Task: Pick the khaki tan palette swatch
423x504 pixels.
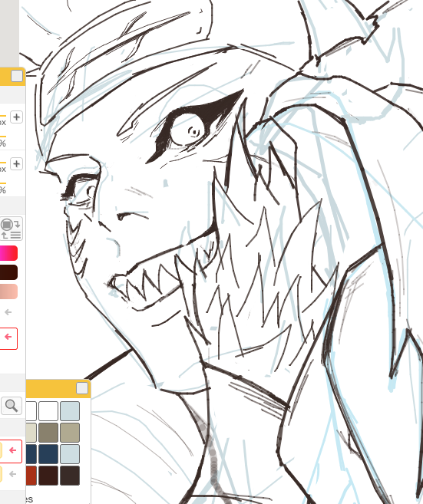Action: click(70, 433)
